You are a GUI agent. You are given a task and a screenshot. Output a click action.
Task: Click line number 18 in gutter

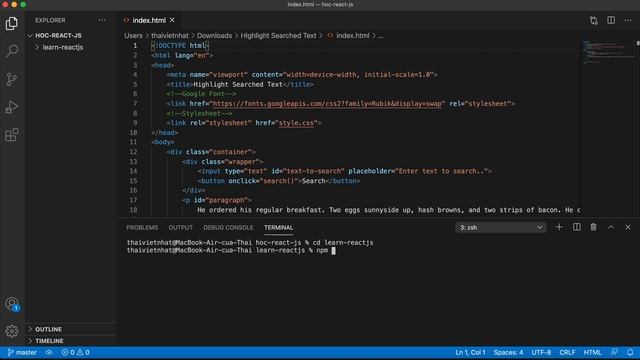click(x=133, y=210)
